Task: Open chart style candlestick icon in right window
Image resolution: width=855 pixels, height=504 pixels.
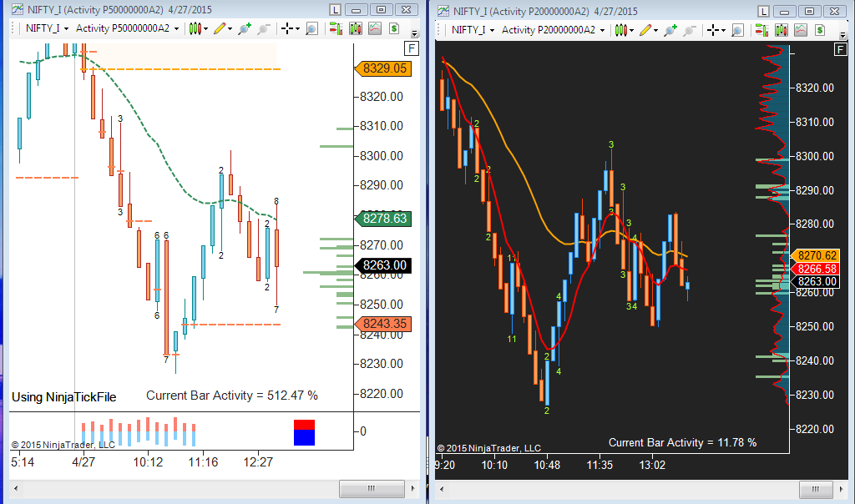Action: (621, 30)
